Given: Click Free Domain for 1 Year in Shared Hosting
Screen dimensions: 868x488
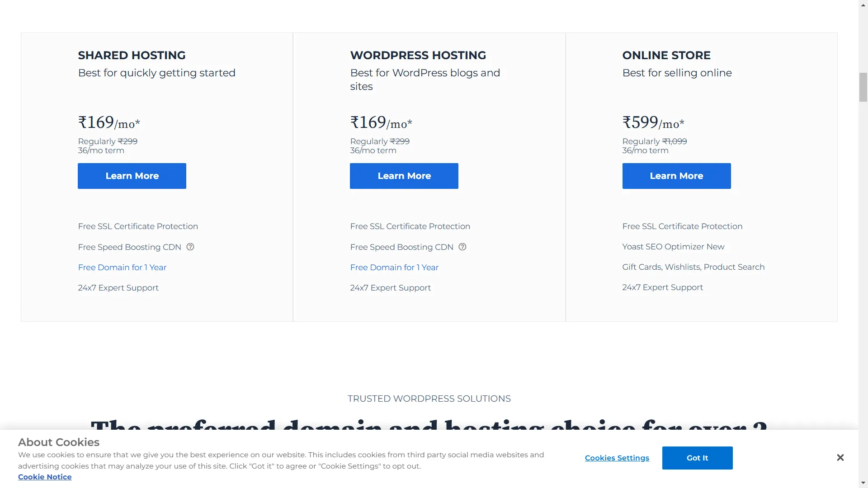Looking at the screenshot, I should pos(122,267).
